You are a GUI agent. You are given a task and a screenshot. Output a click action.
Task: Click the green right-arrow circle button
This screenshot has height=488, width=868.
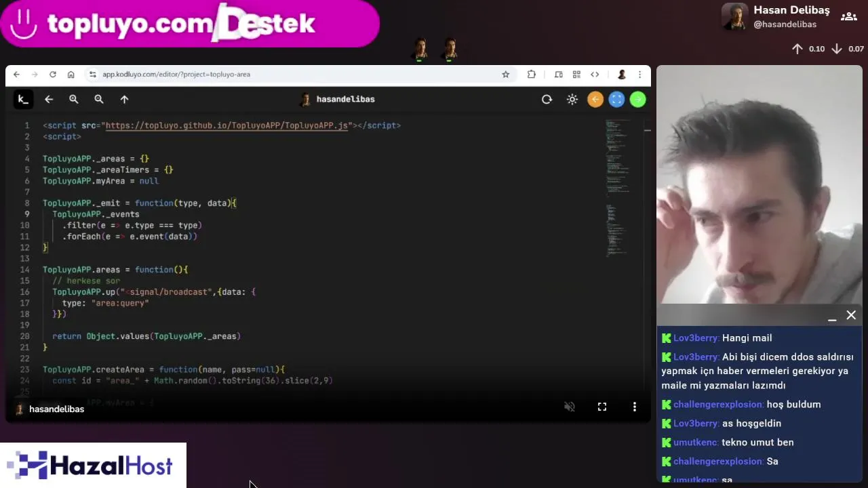(x=638, y=100)
